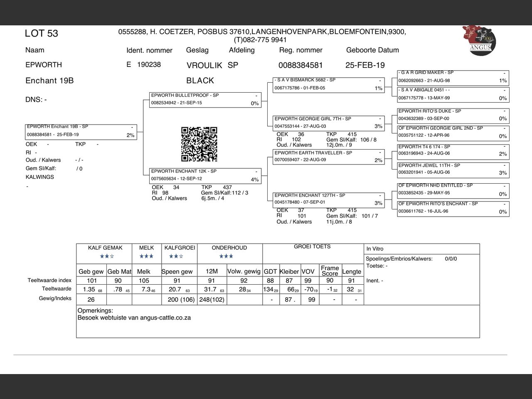Click the In Vitro section label

pos(375,249)
